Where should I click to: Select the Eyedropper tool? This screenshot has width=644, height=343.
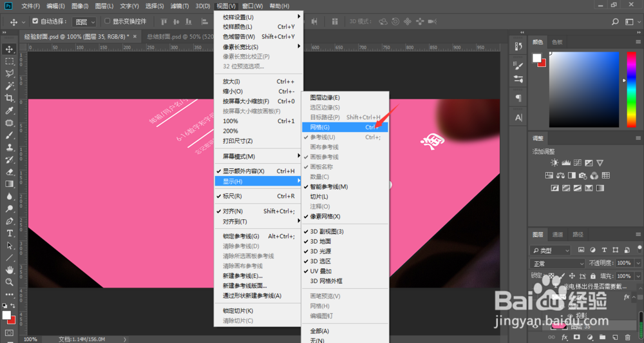pyautogui.click(x=9, y=111)
